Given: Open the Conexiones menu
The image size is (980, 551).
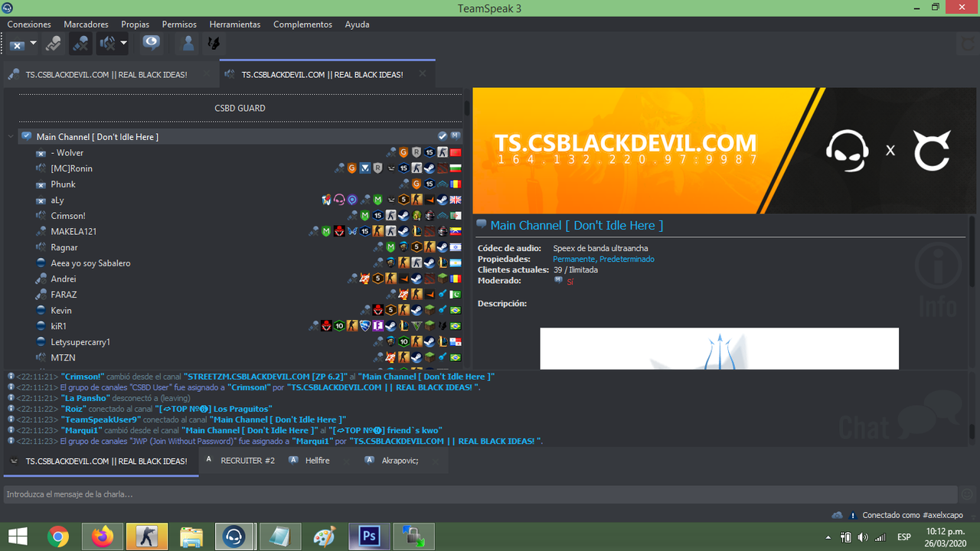Looking at the screenshot, I should tap(29, 24).
